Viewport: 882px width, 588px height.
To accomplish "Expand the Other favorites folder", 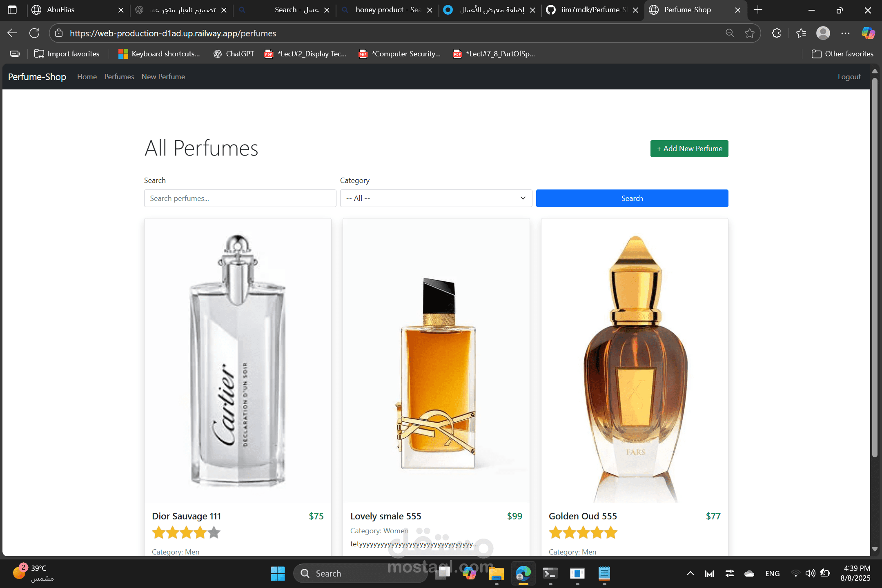I will click(x=842, y=54).
